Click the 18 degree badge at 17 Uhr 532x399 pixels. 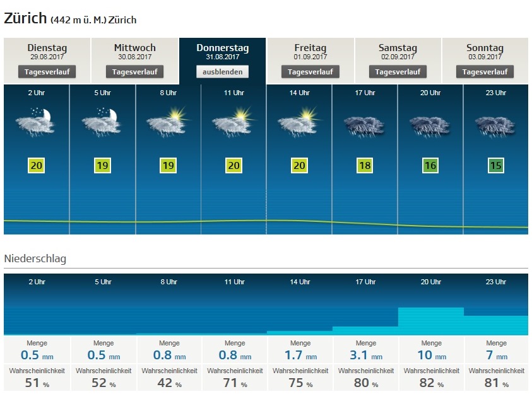365,165
